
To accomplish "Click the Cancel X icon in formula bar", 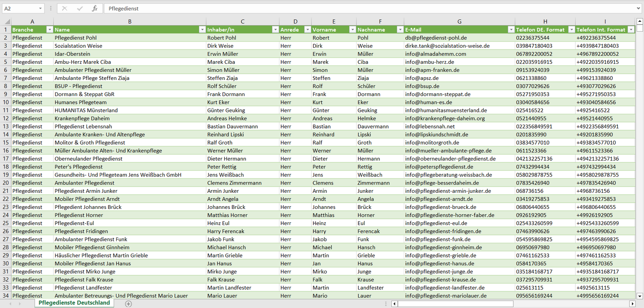I will pyautogui.click(x=65, y=8).
